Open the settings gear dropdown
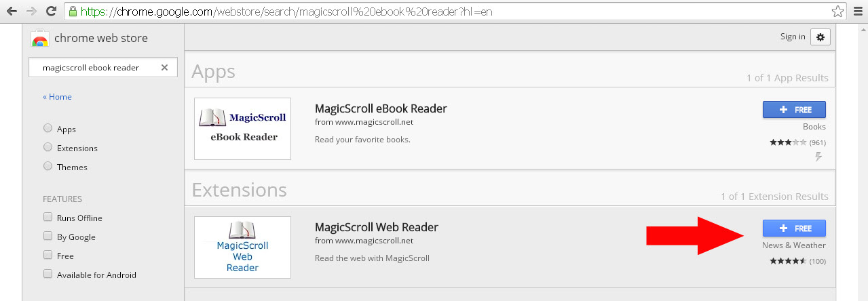The height and width of the screenshot is (301, 868). tap(820, 37)
